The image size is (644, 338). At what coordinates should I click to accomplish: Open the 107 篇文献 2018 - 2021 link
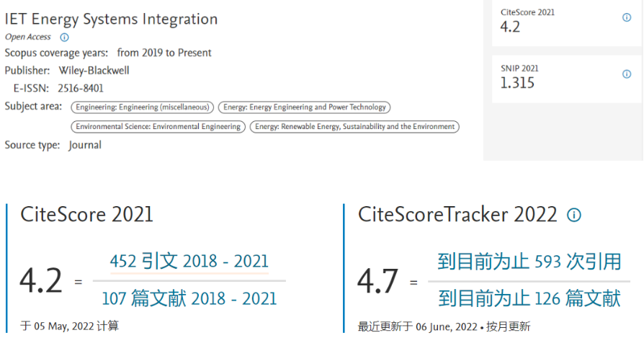pos(189,298)
